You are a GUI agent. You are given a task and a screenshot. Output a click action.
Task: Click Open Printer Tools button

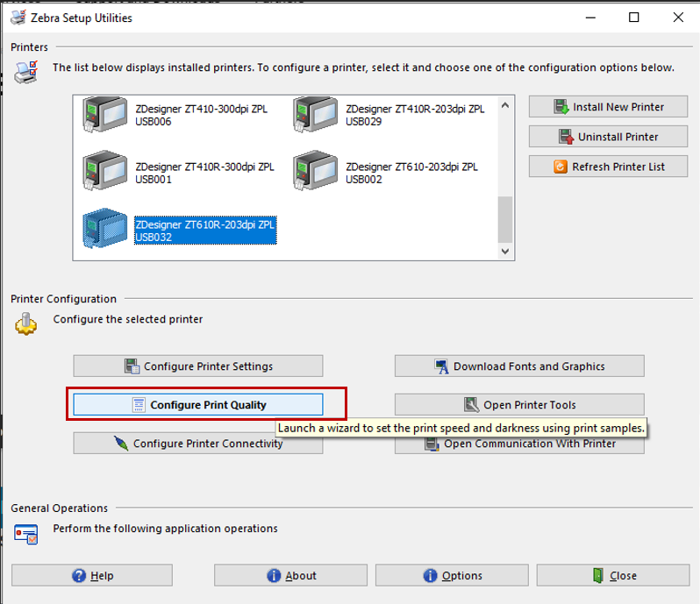[519, 405]
